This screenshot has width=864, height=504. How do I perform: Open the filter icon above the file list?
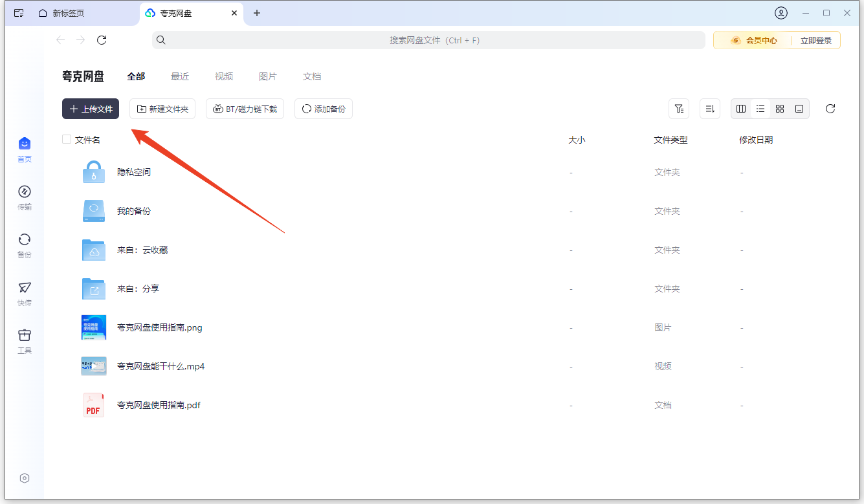679,109
